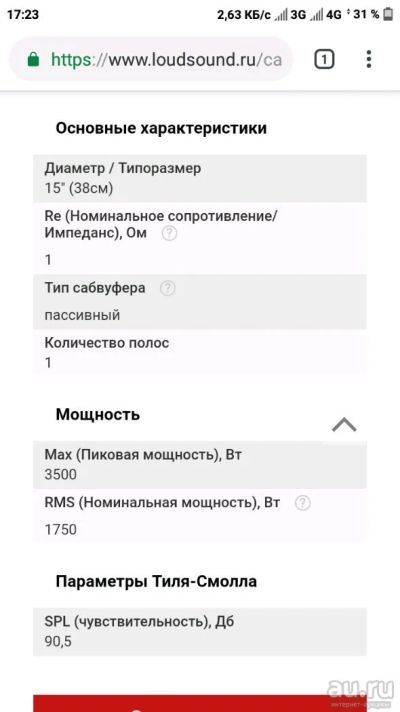Tap the help icon next to Импеданс, Ом

(169, 234)
